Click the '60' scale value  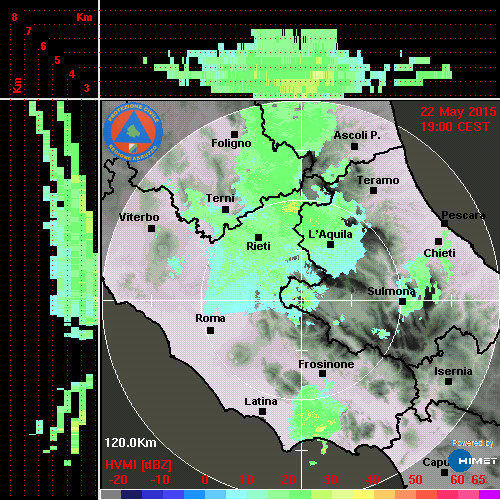[457, 480]
